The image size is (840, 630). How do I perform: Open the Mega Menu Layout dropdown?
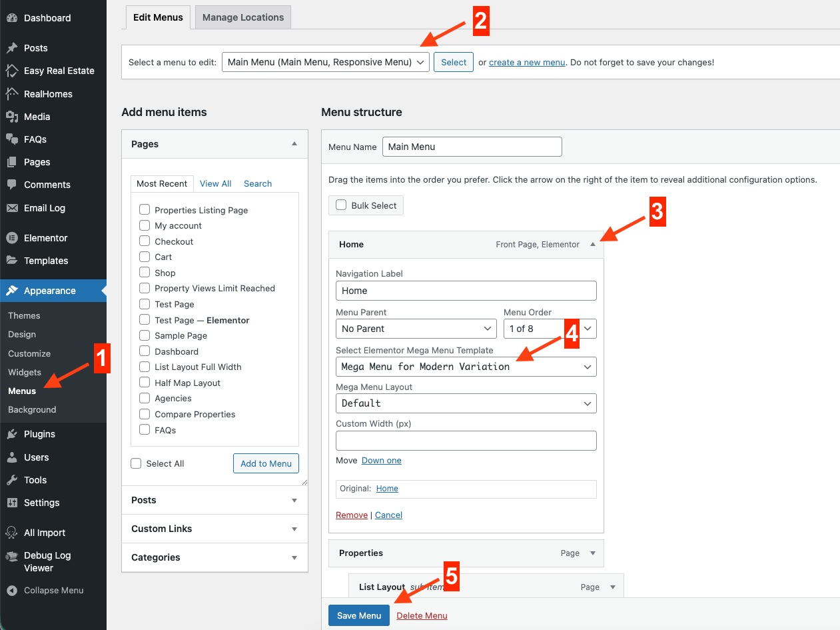[466, 403]
